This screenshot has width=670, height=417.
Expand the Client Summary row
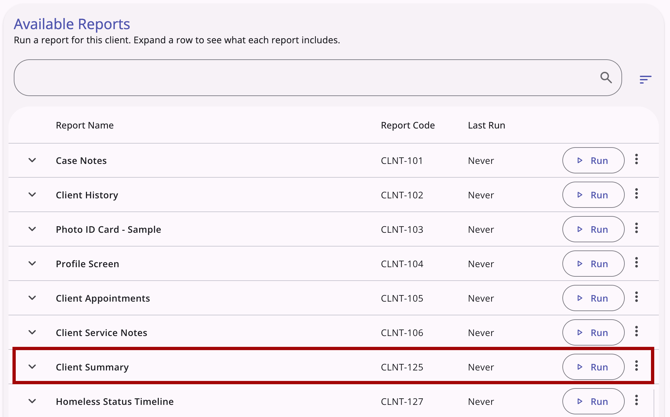pyautogui.click(x=32, y=367)
